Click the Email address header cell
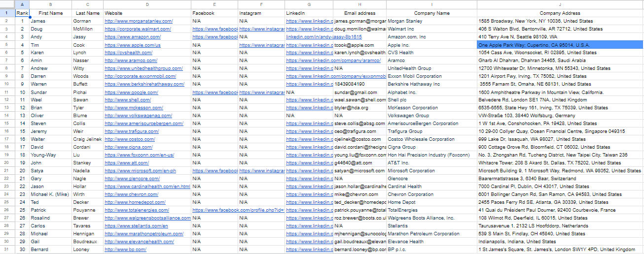The width and height of the screenshot is (644, 254). click(x=360, y=13)
